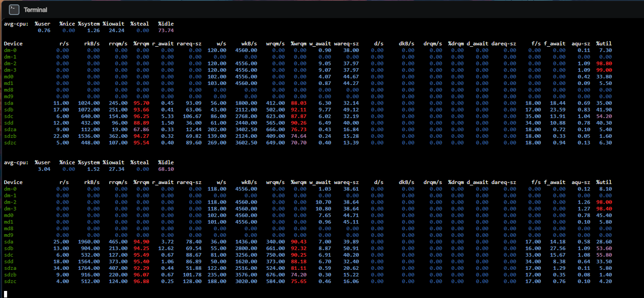The width and height of the screenshot is (644, 298).
Task: Click the %rrqm value 96.88 for sdzc
Action: point(141,281)
